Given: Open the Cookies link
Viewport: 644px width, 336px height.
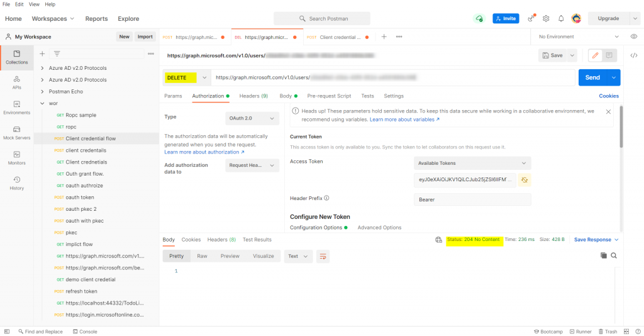Looking at the screenshot, I should click(609, 96).
